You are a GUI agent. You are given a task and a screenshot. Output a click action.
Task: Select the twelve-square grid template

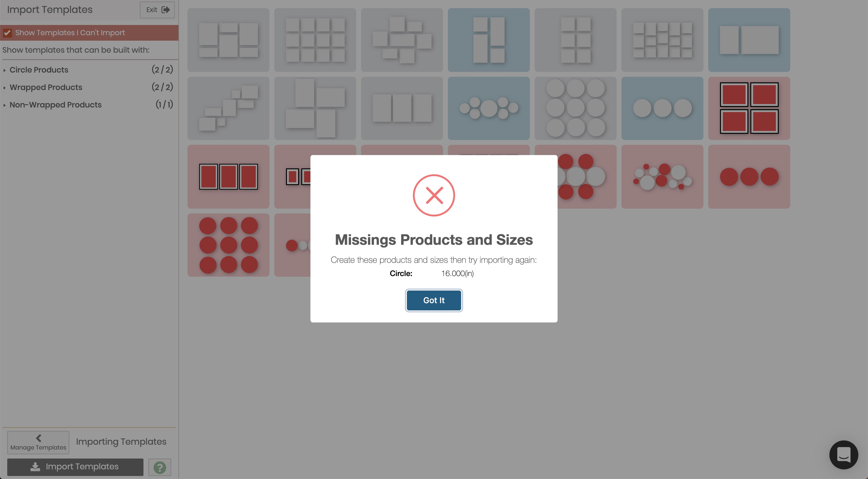pos(315,40)
